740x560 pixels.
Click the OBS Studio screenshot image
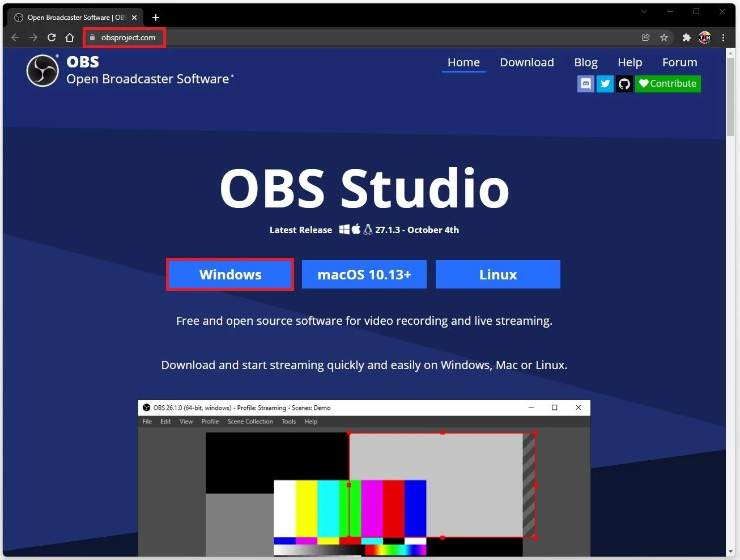[x=364, y=478]
